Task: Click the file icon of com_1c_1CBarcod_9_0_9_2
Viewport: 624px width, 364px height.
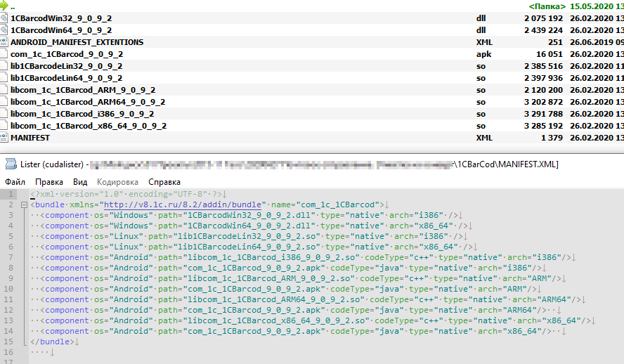Action: tap(4, 53)
